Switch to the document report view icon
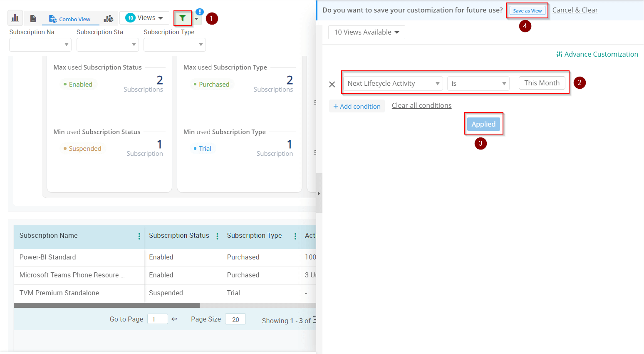Viewport: 644px width, 354px height. 33,19
